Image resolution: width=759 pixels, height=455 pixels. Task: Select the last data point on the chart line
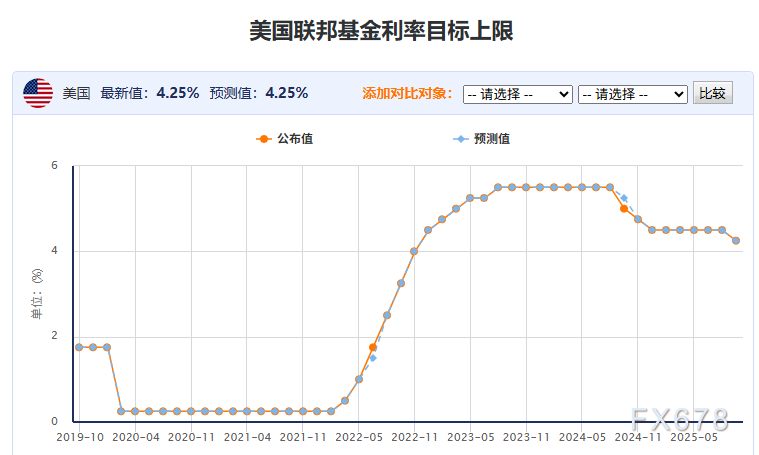point(736,240)
